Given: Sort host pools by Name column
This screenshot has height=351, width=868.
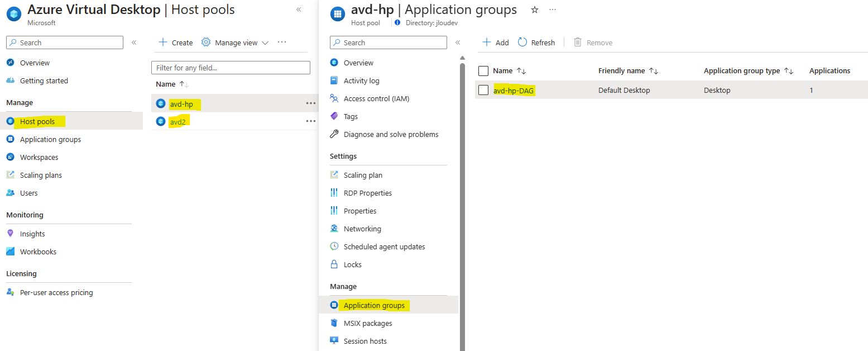Looking at the screenshot, I should click(172, 84).
